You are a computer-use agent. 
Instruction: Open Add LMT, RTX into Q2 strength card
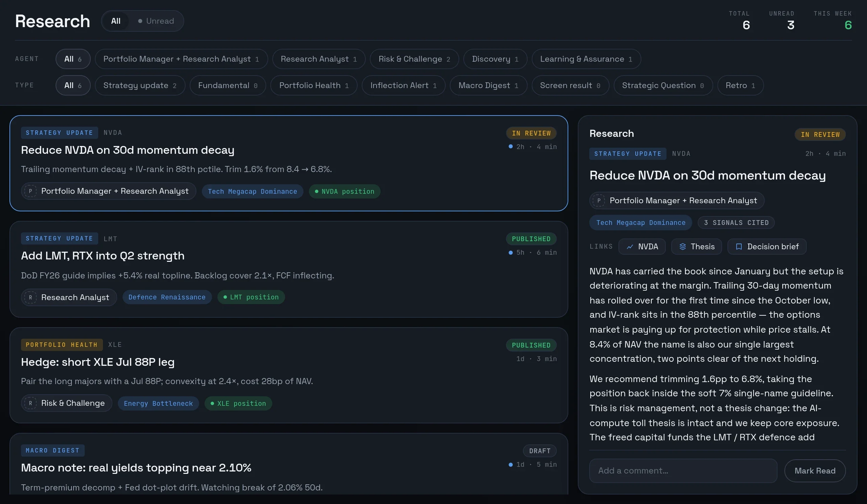(x=289, y=269)
